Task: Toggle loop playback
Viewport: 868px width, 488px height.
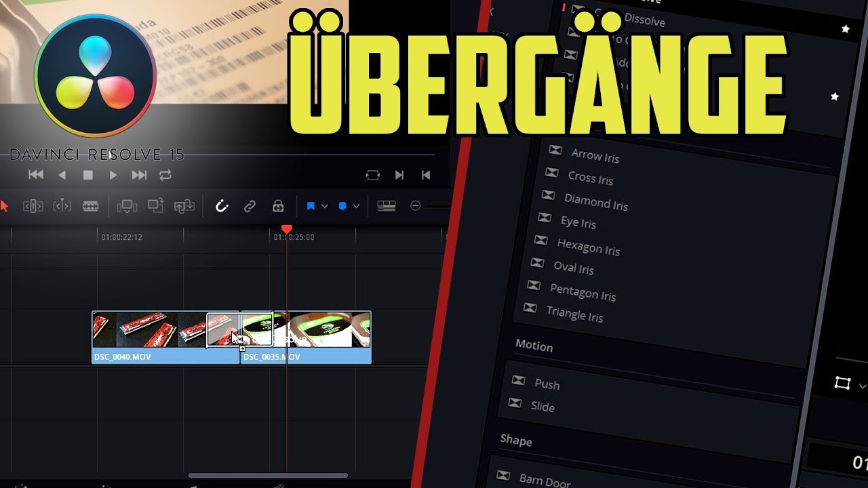Action: coord(165,175)
